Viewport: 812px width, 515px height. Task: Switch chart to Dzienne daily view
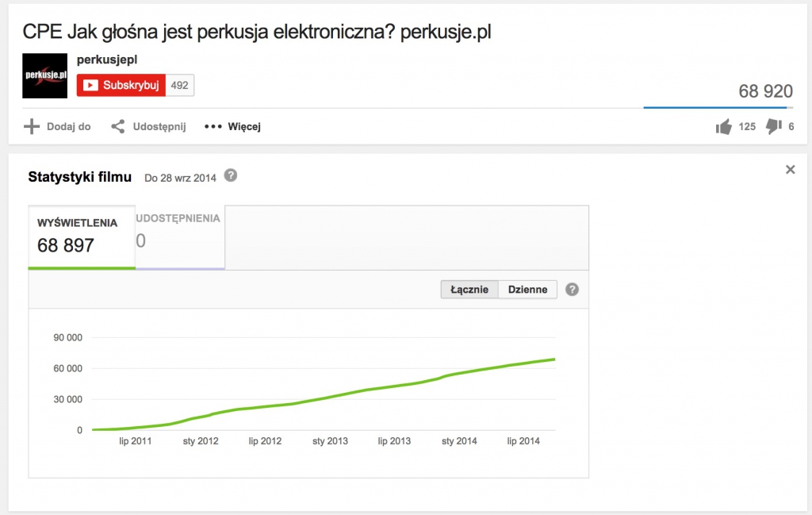pyautogui.click(x=527, y=290)
